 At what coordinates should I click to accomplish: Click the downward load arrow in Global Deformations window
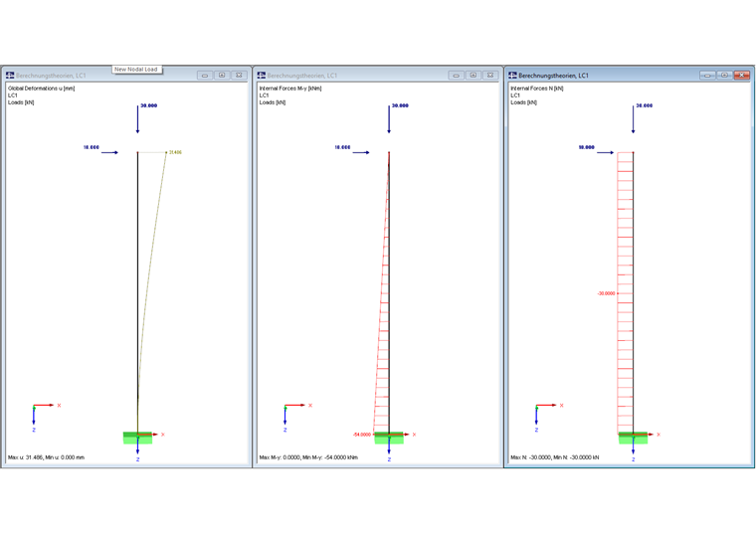point(137,119)
